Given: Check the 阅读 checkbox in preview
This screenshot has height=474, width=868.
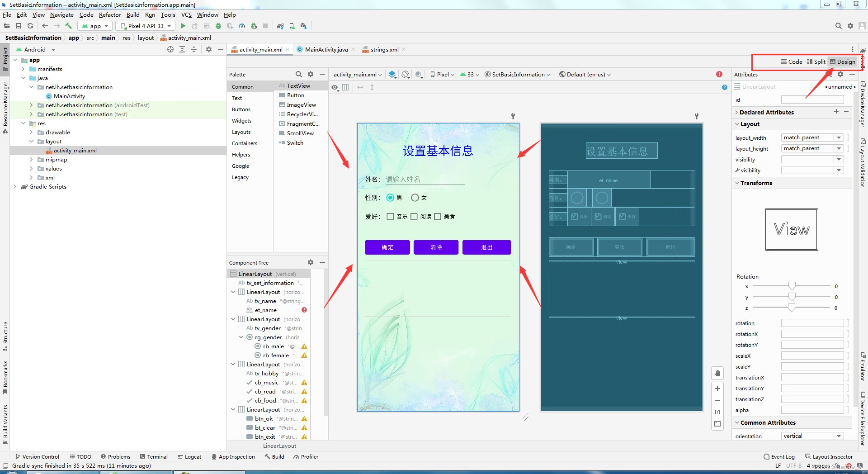Looking at the screenshot, I should pos(414,217).
